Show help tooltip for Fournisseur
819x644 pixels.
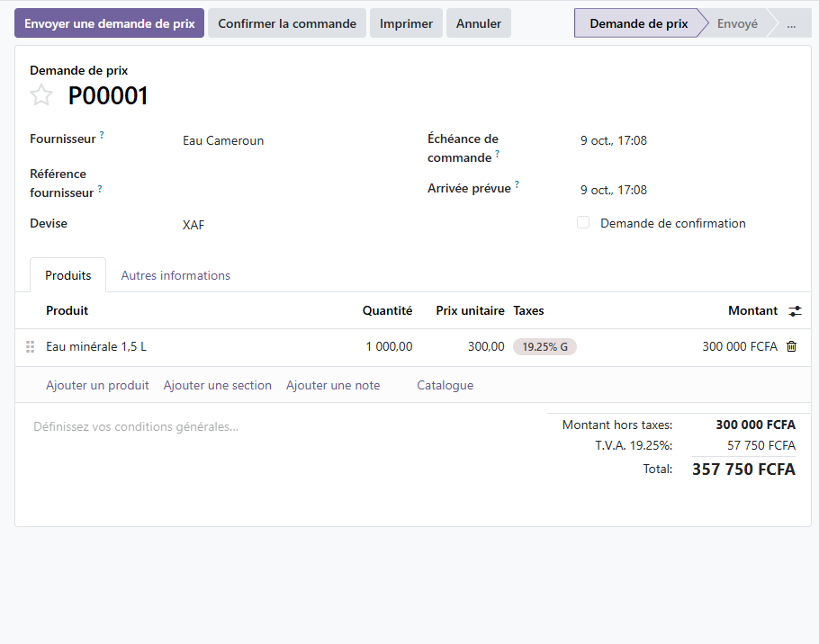pos(102,135)
